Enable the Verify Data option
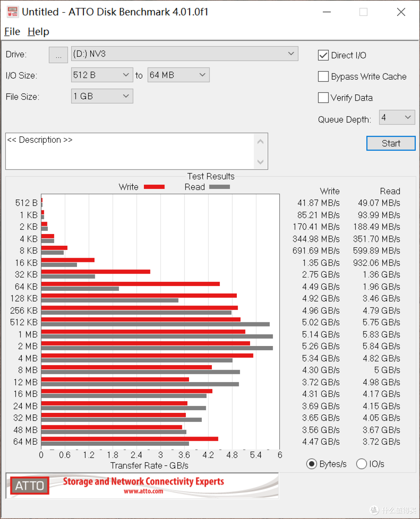This screenshot has width=420, height=519. [323, 98]
